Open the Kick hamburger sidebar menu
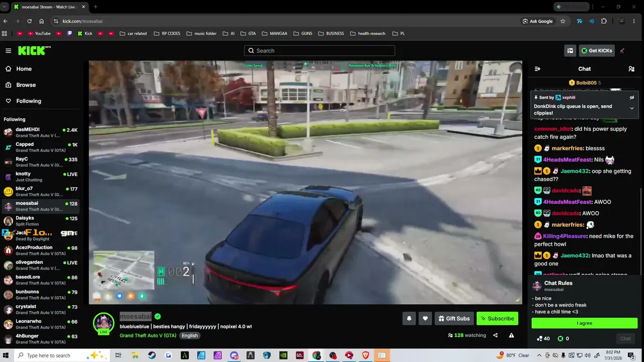 (x=8, y=51)
